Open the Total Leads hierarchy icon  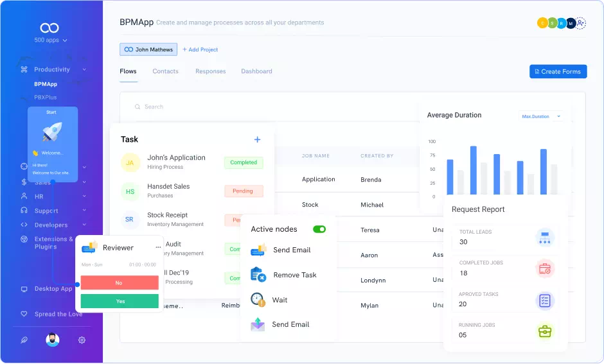click(x=544, y=238)
